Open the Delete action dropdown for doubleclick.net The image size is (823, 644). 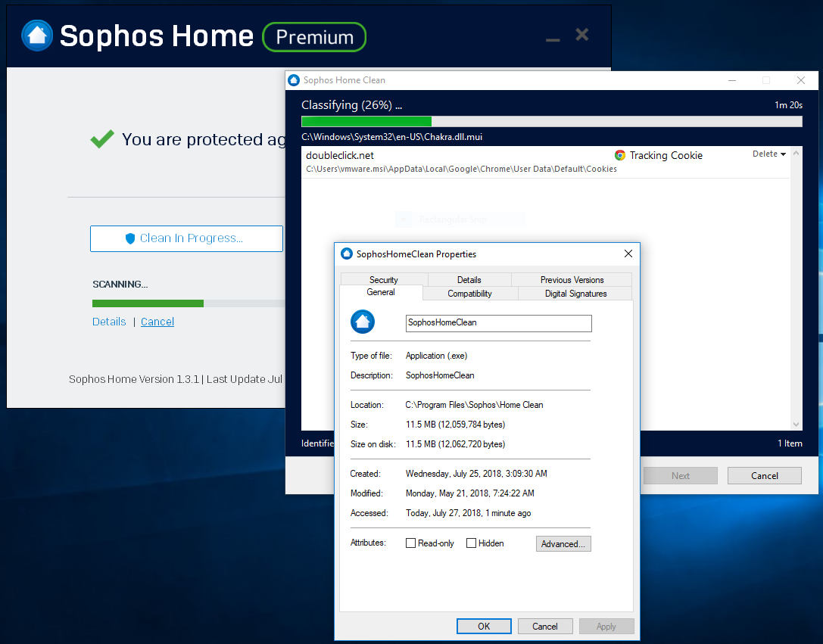pos(769,154)
